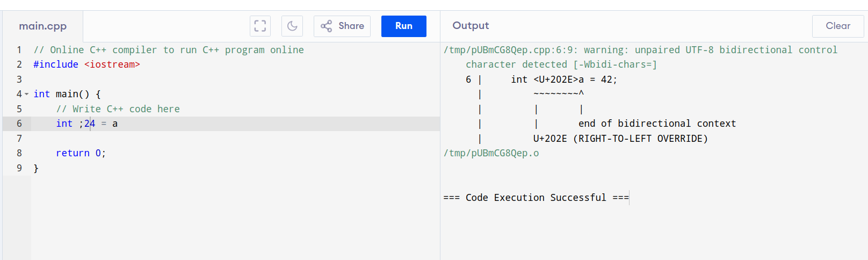Clear the output panel
This screenshot has height=260, width=868.
click(x=837, y=26)
